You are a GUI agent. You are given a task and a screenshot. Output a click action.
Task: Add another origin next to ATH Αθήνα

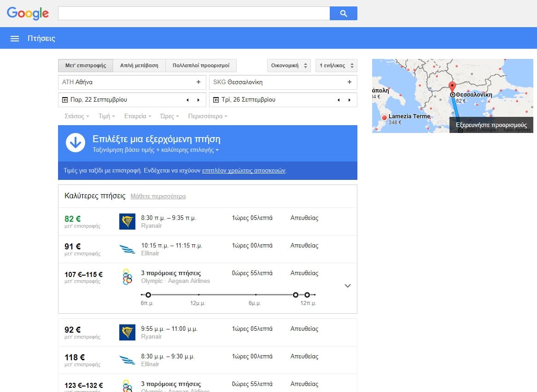pyautogui.click(x=198, y=82)
